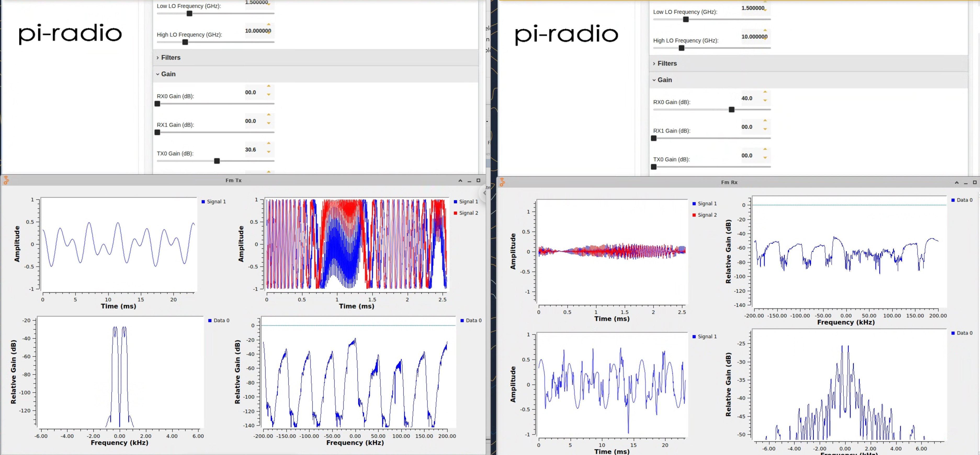
Task: Click the Fm Rx window title
Action: coord(729,182)
